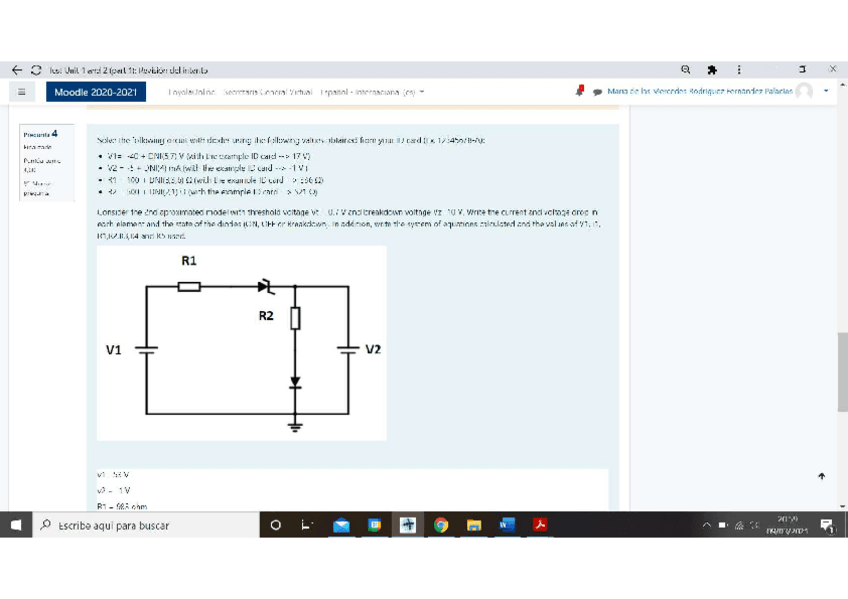The image size is (848, 599).
Task: Open File Explorer from the taskbar
Action: (474, 525)
